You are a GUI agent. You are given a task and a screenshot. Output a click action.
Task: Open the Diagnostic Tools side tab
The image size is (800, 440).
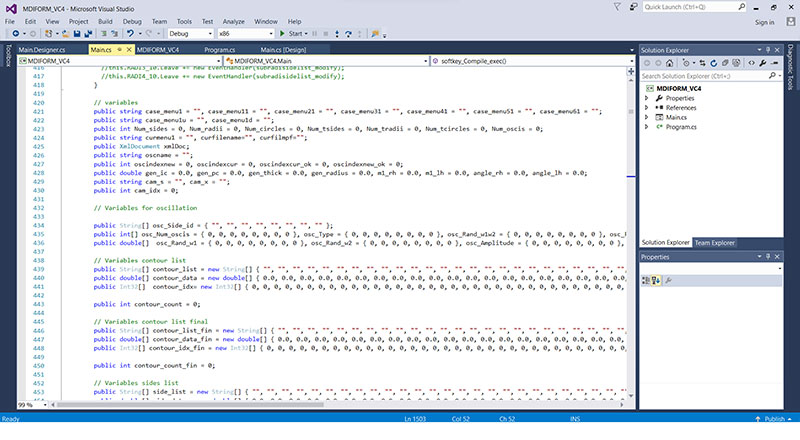791,67
